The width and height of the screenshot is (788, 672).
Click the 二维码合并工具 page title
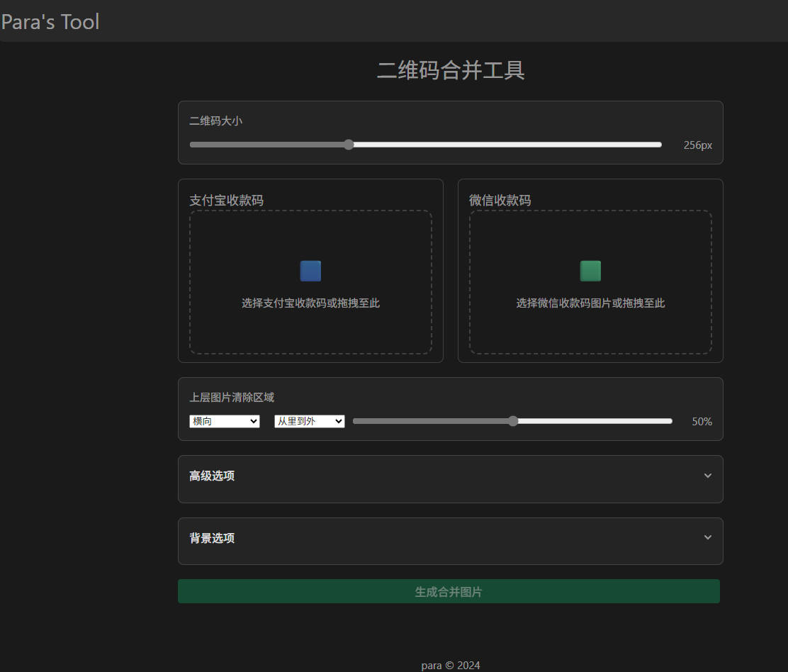click(451, 70)
